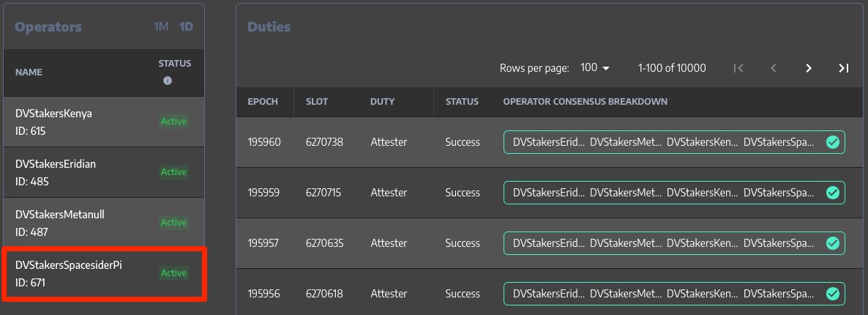Click Active badge for DVStakersEridian
The image size is (868, 315).
pyautogui.click(x=174, y=172)
